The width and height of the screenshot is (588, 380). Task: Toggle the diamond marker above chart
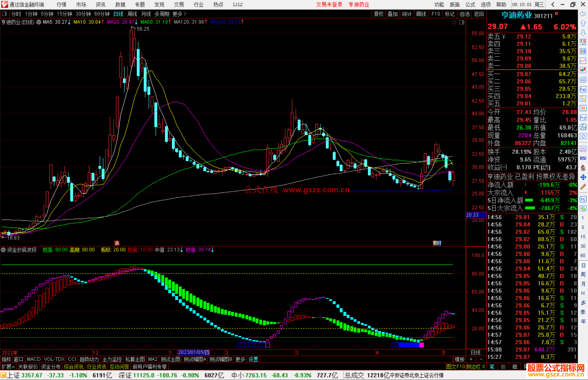[x=454, y=22]
